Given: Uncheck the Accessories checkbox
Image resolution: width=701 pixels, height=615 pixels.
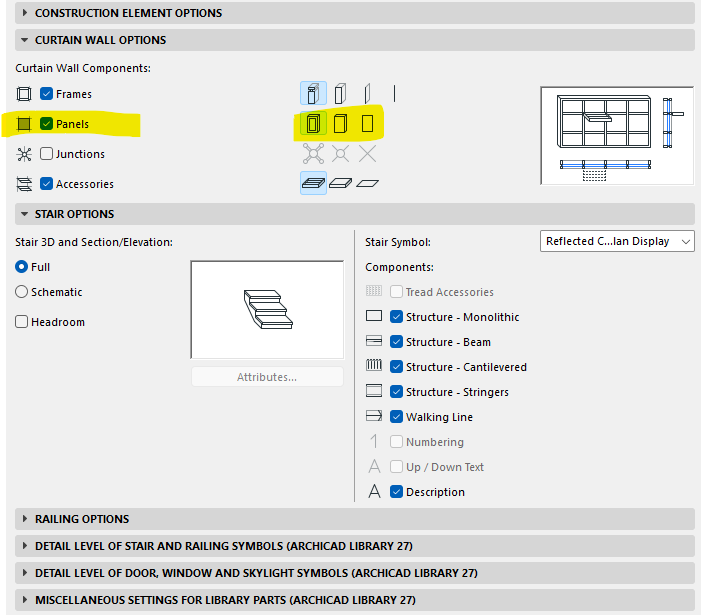Looking at the screenshot, I should click(46, 184).
